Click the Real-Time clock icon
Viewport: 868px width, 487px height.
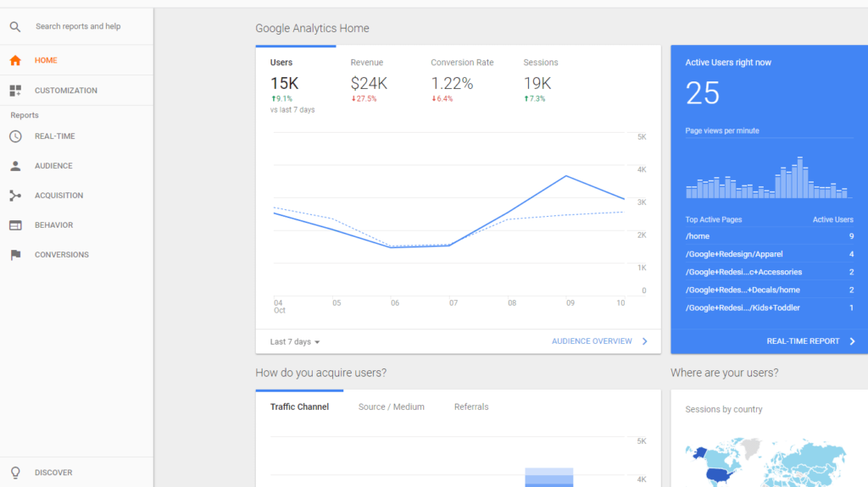pos(15,136)
